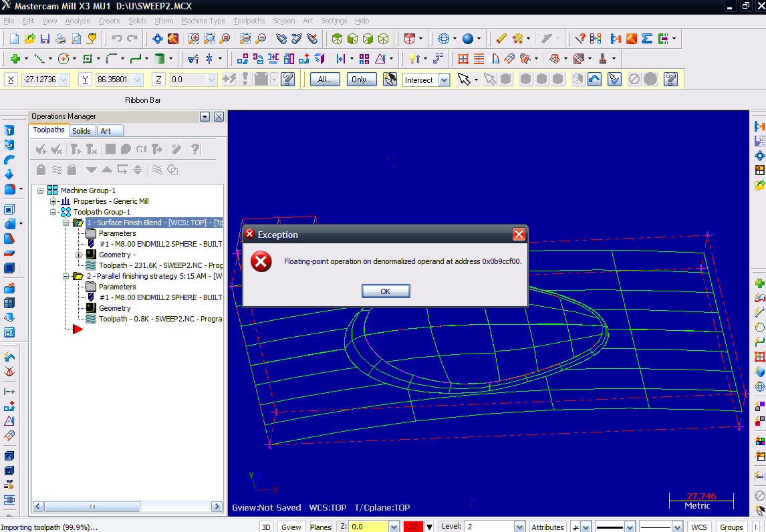The image size is (766, 532).
Task: Click the Open file folder icon
Action: tap(30, 39)
